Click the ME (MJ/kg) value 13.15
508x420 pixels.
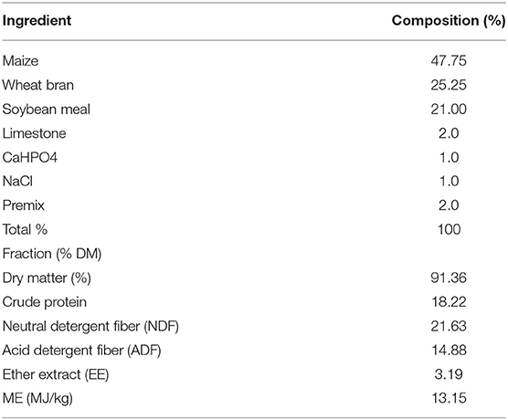(x=449, y=398)
